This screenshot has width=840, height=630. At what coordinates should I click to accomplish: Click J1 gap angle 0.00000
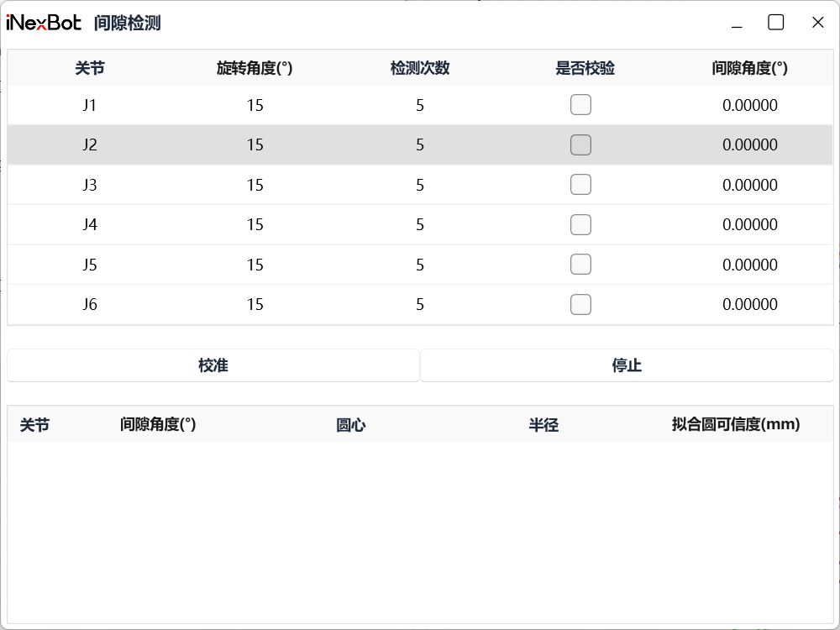(x=750, y=106)
